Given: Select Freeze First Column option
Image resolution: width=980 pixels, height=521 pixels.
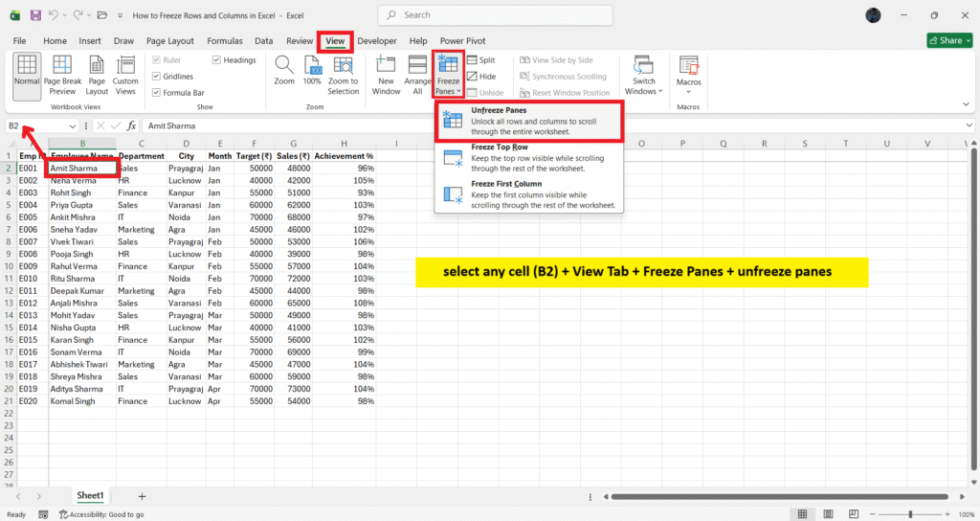Looking at the screenshot, I should 528,194.
